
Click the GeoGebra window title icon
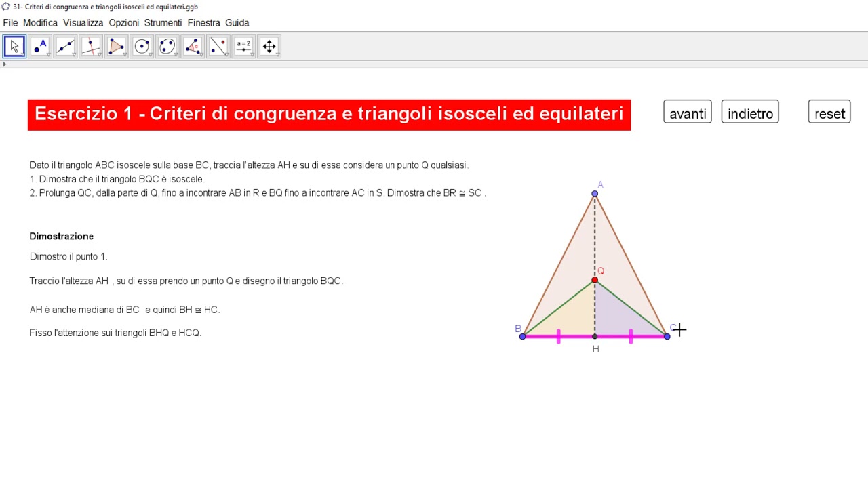(6, 6)
